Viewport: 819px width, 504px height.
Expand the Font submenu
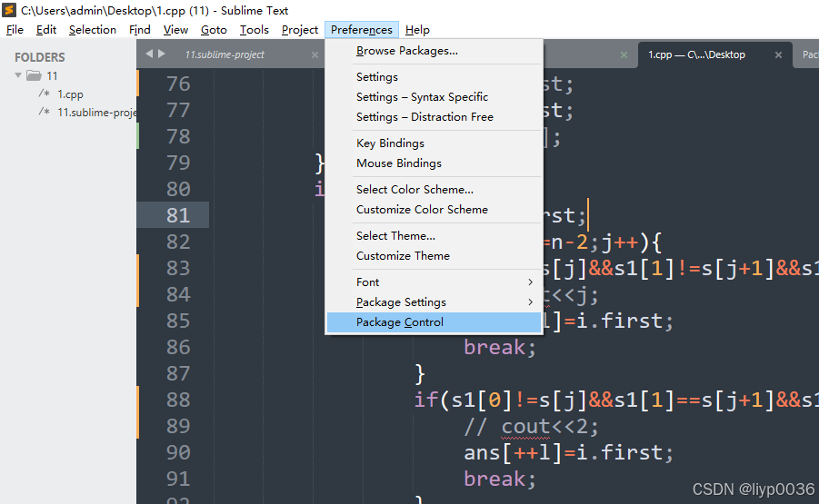pyautogui.click(x=434, y=282)
